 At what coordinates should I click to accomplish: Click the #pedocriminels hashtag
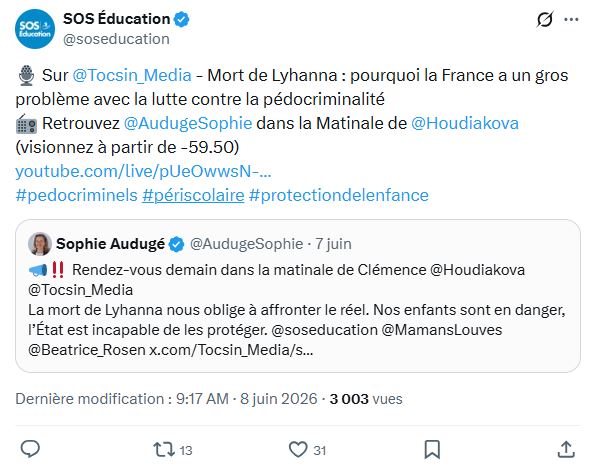pyautogui.click(x=76, y=195)
